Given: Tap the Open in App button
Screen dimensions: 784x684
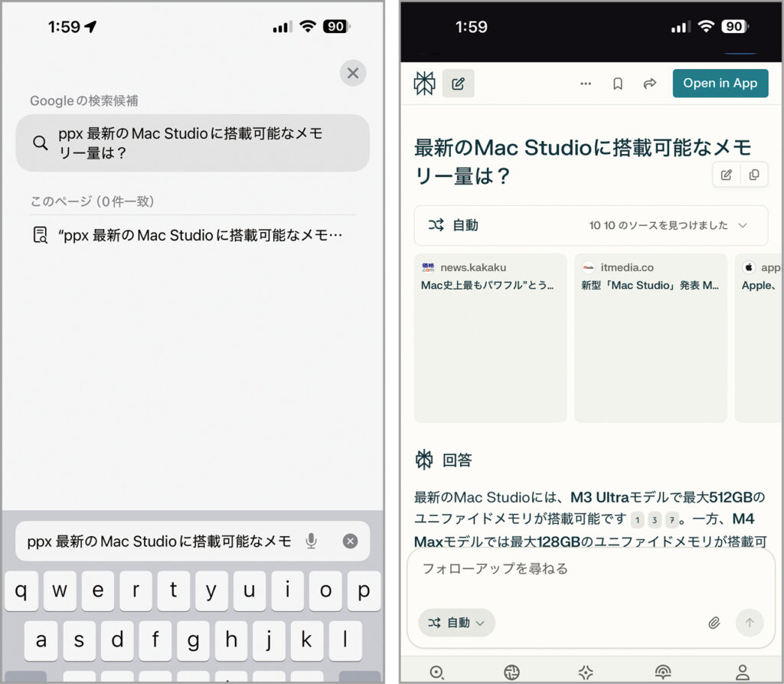Looking at the screenshot, I should coord(720,83).
